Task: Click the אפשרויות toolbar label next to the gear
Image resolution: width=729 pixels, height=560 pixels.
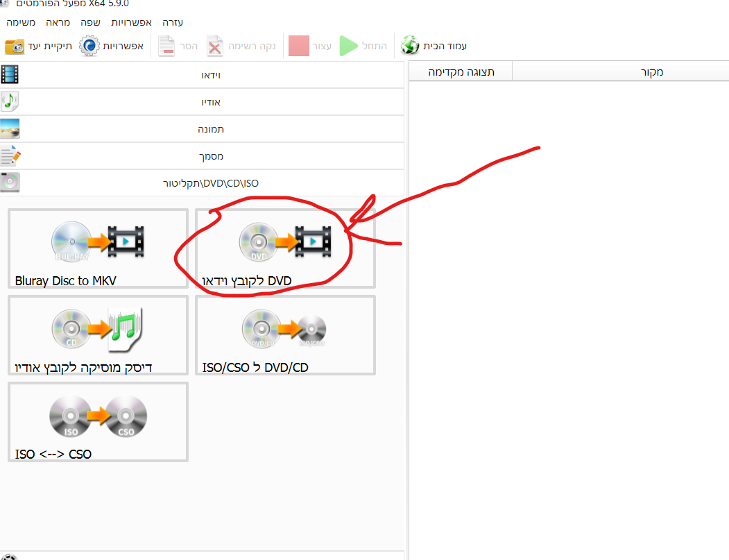Action: [123, 46]
